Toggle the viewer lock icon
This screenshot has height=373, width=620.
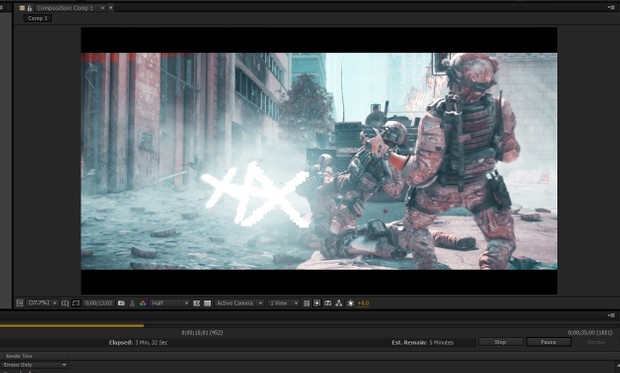tap(30, 8)
